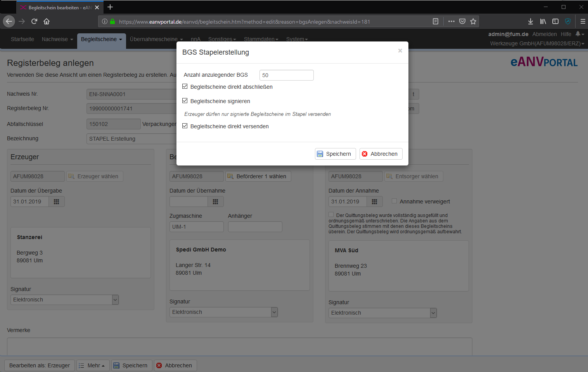Click Abmelden link

(x=544, y=34)
